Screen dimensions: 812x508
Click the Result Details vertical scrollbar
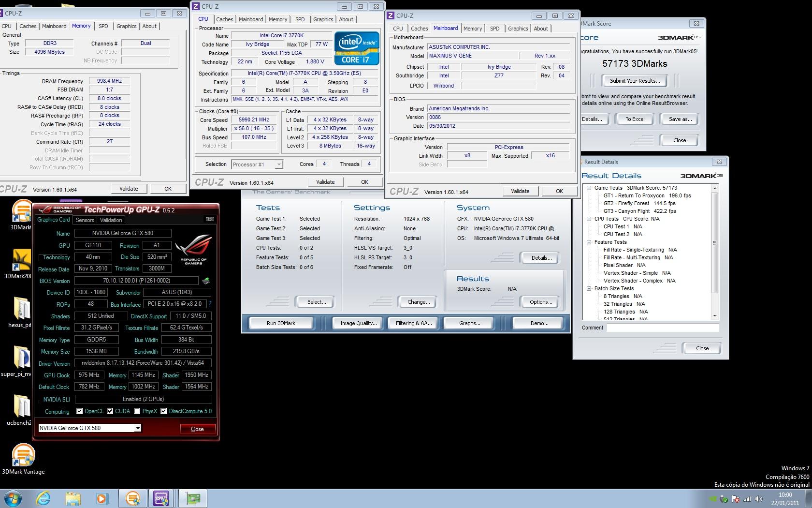click(x=715, y=252)
